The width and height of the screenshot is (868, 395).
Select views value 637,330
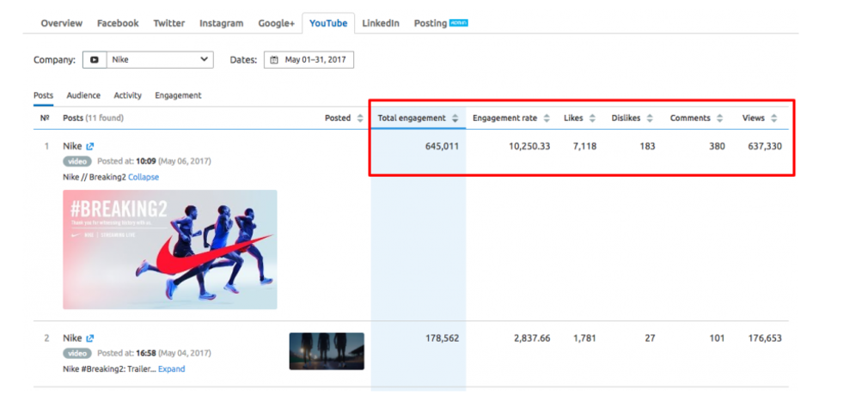[765, 147]
